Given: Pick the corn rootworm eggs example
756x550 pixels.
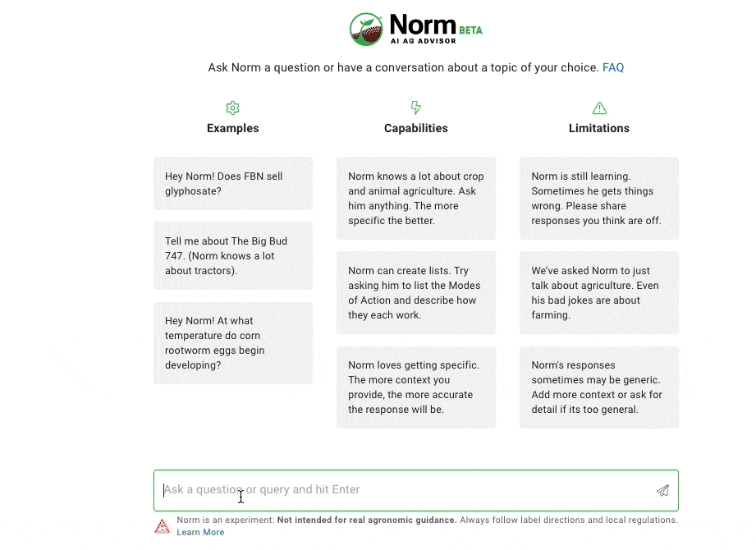Looking at the screenshot, I should 233,343.
